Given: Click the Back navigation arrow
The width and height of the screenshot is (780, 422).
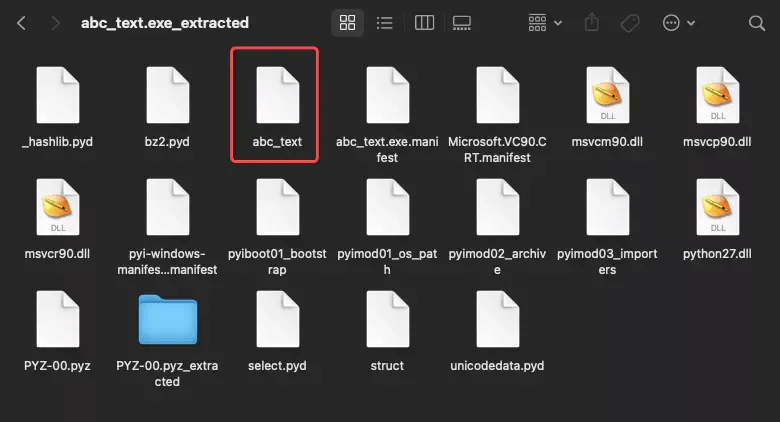Looking at the screenshot, I should (x=21, y=22).
